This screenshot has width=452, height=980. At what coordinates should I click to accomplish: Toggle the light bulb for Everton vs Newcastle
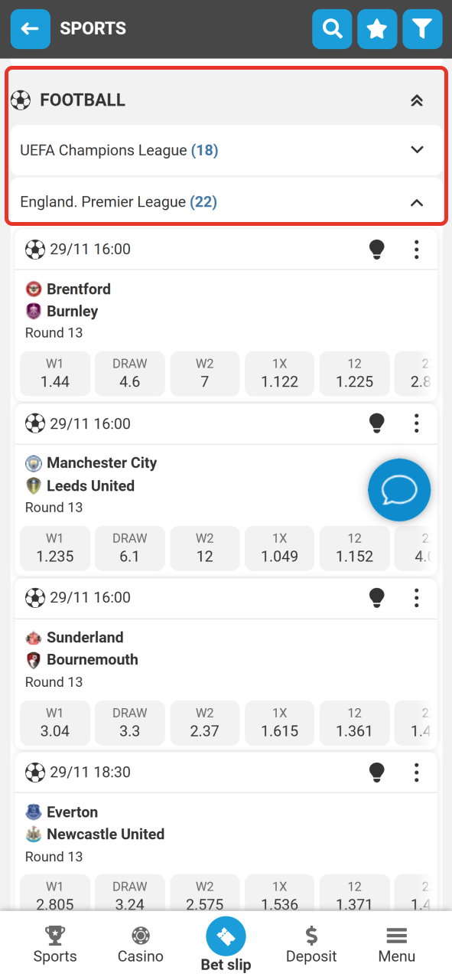pos(376,772)
